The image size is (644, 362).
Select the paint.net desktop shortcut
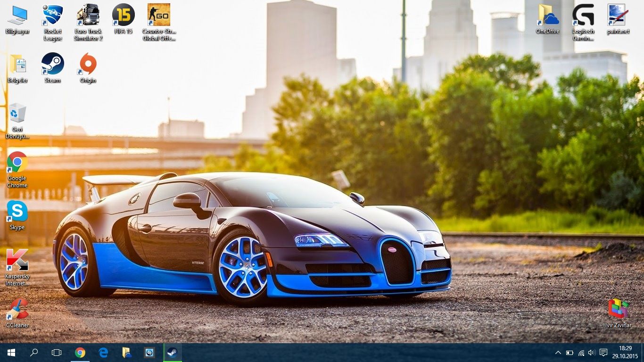[619, 20]
